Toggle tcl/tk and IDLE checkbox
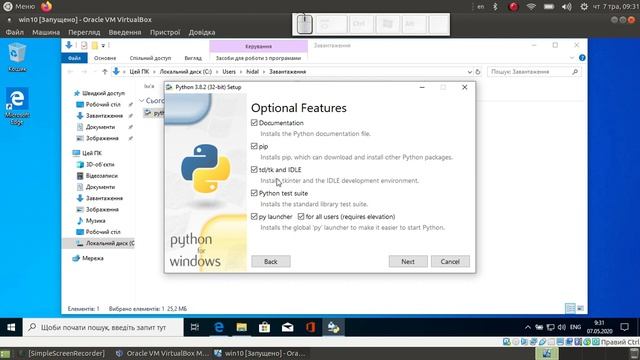640x360 pixels. click(x=254, y=169)
